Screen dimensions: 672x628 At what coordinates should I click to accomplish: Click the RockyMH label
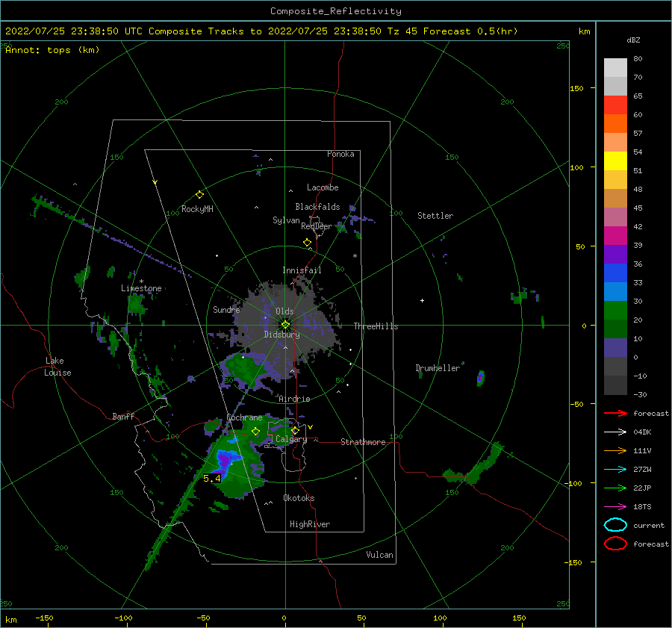(x=197, y=209)
